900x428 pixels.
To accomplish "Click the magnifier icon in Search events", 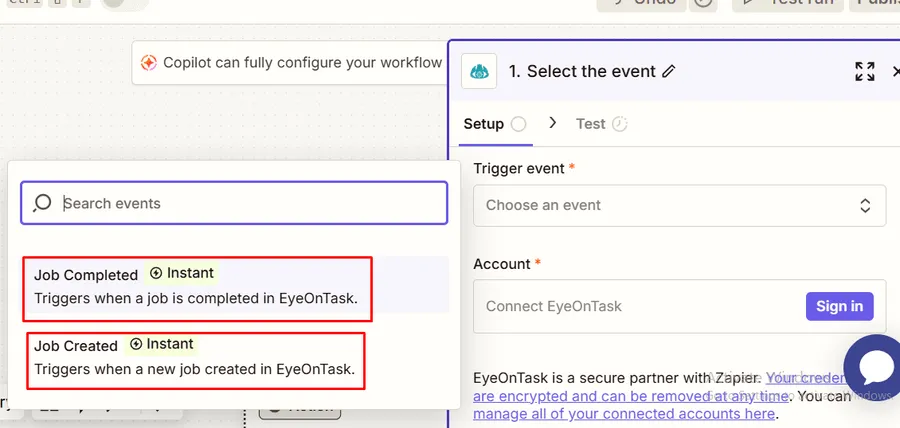I will (42, 203).
